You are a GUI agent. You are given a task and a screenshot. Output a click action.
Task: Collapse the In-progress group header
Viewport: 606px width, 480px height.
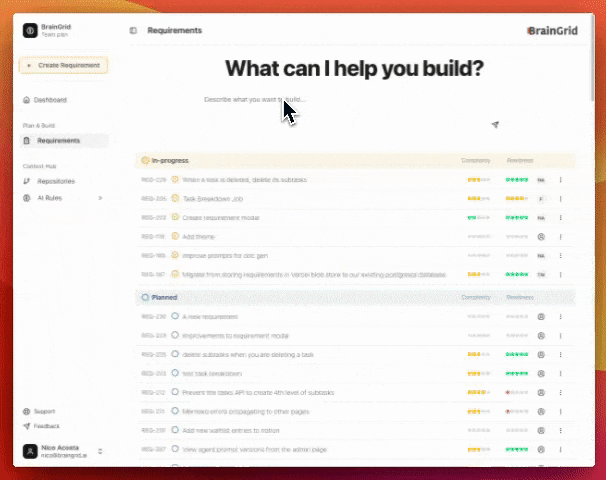point(355,160)
